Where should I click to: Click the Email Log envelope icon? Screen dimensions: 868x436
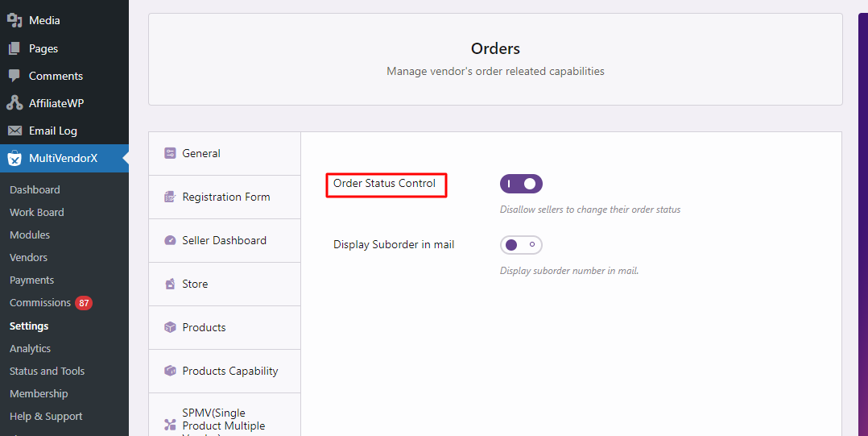[x=14, y=131]
